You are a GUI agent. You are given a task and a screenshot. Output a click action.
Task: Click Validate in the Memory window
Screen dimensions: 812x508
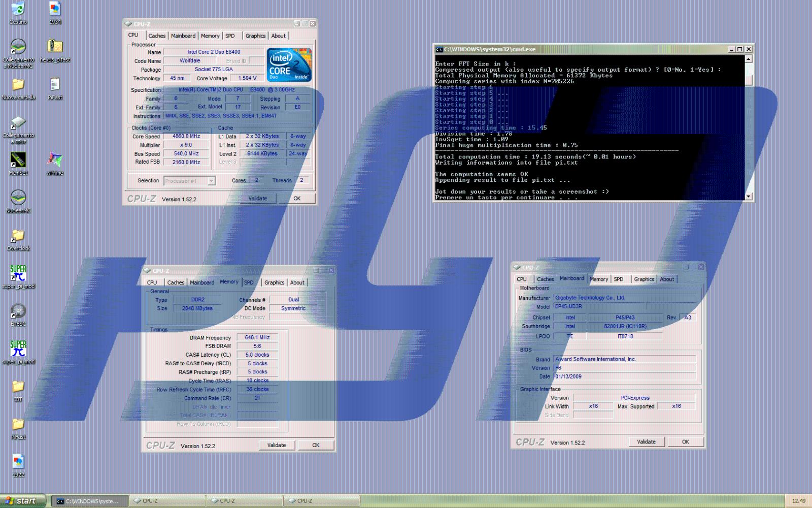[x=277, y=446]
